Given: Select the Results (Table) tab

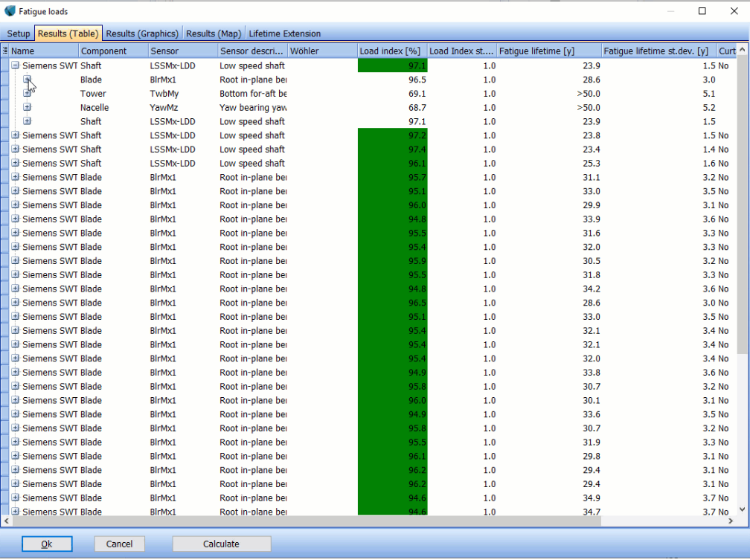Looking at the screenshot, I should point(68,33).
